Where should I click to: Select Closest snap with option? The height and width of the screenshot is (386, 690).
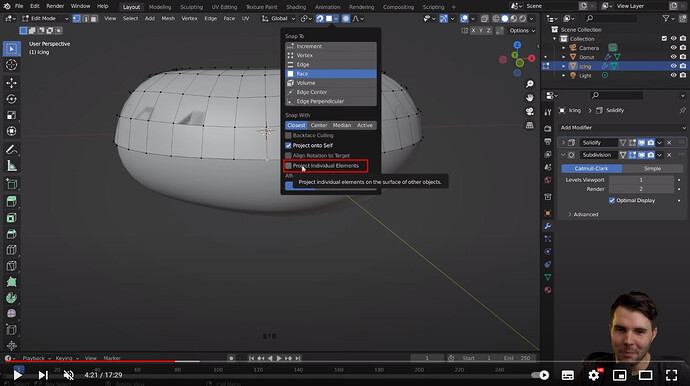(x=296, y=125)
